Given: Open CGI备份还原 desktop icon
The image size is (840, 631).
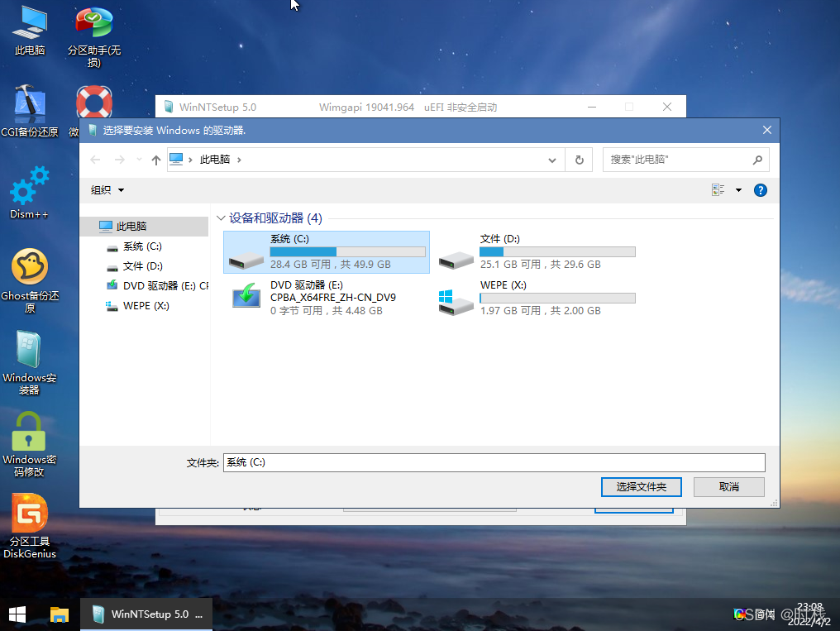Looking at the screenshot, I should pos(30,111).
